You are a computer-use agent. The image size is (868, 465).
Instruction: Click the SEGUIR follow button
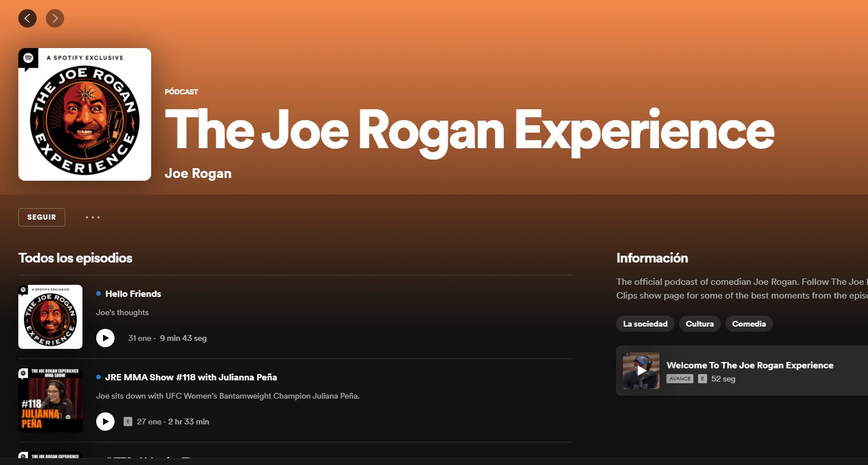click(x=42, y=217)
